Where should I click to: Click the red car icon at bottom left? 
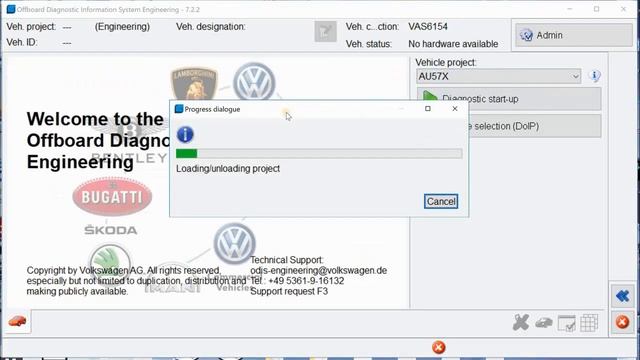17,322
